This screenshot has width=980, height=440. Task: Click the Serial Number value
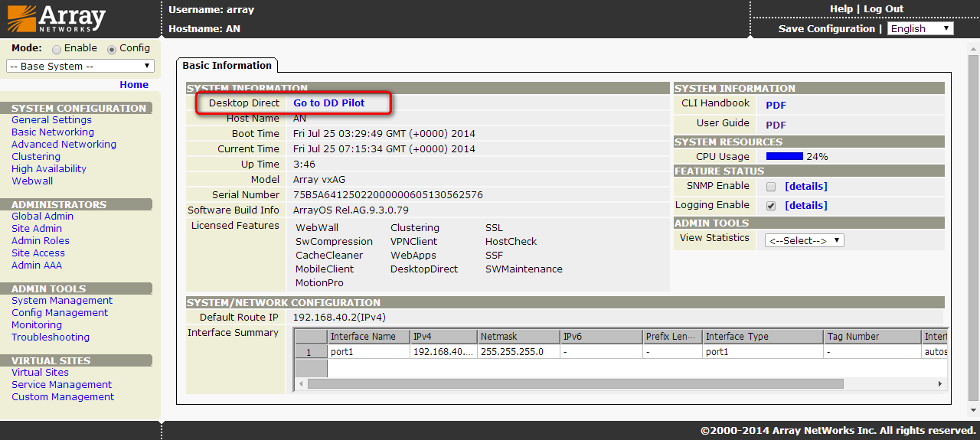(x=388, y=195)
